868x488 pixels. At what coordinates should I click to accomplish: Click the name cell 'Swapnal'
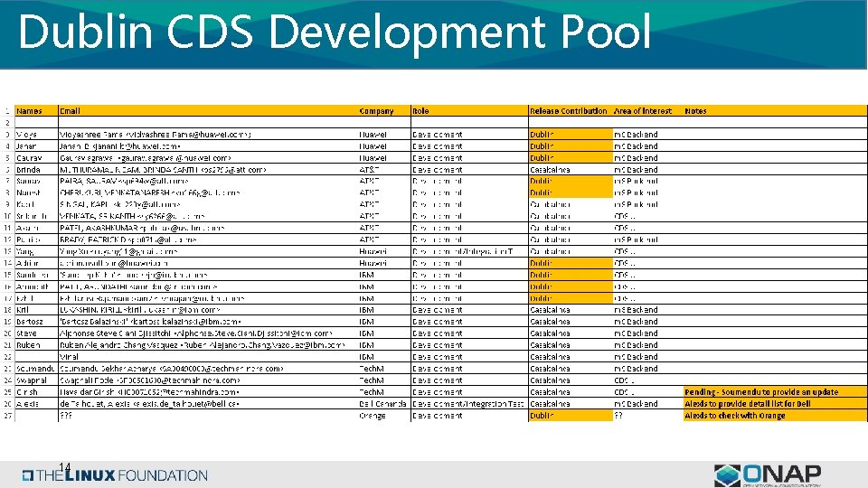point(32,380)
